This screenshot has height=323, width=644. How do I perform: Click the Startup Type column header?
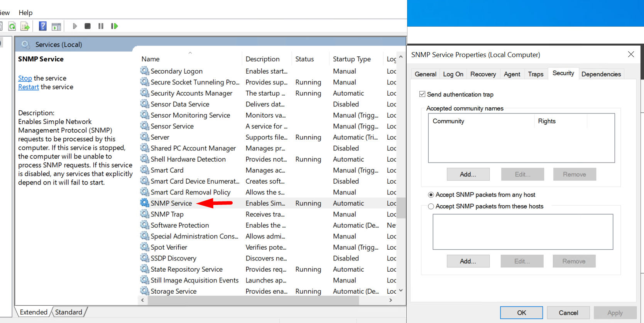pyautogui.click(x=352, y=59)
